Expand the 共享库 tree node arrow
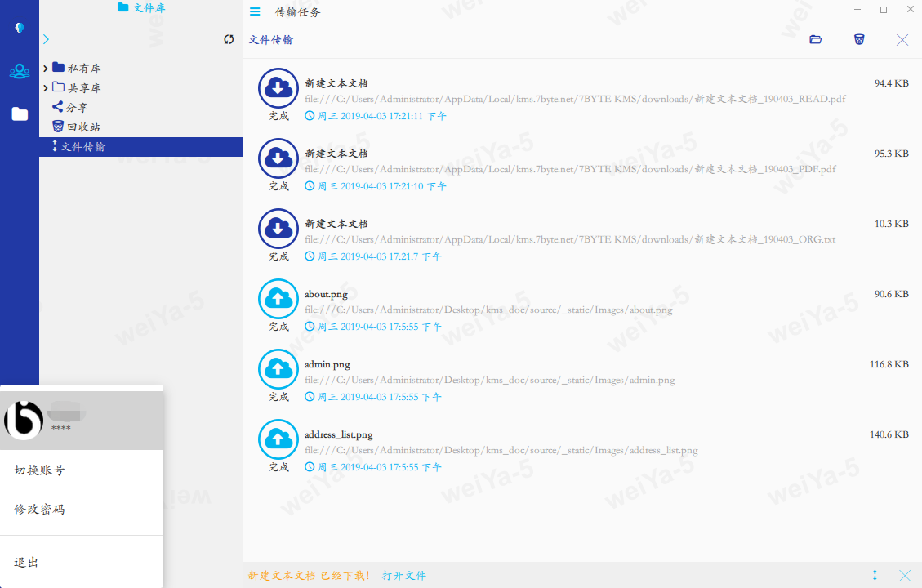The width and height of the screenshot is (922, 588). (x=45, y=88)
